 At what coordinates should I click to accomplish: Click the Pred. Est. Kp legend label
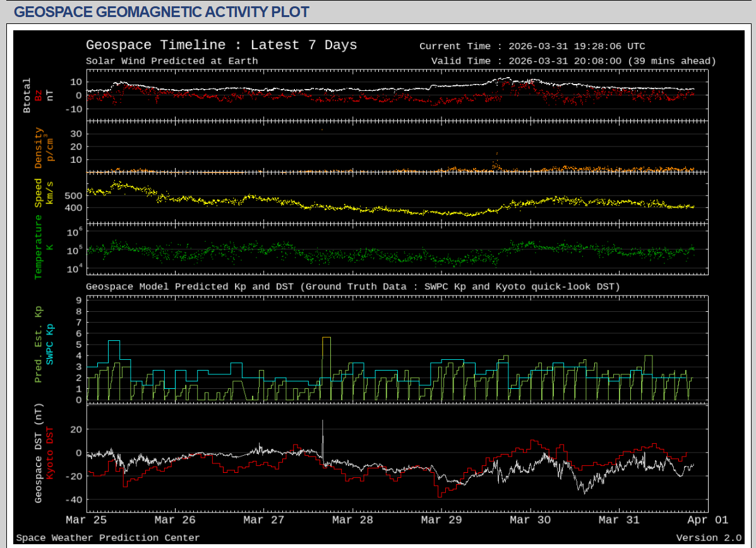(39, 344)
